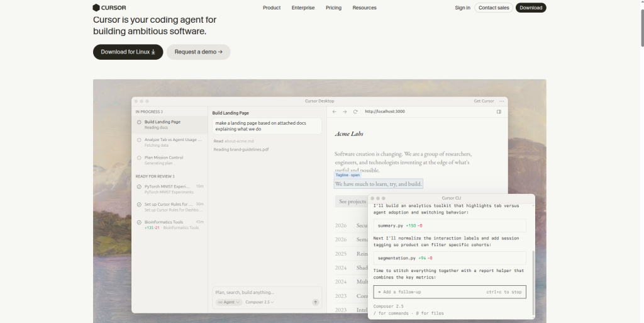Toggle the side panel icon beside URL
This screenshot has height=323, width=644.
click(x=499, y=112)
